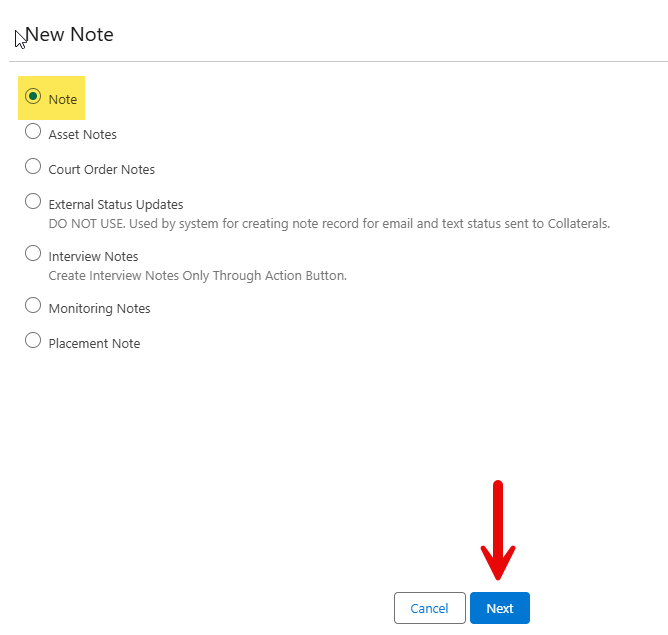This screenshot has height=635, width=668.
Task: Select Court Order Notes radio button
Action: click(33, 167)
